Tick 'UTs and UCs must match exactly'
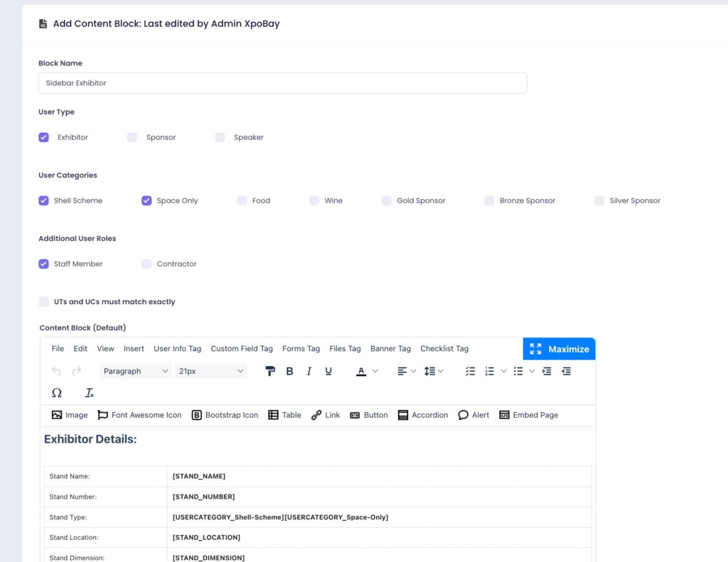Viewport: 728px width, 562px height. (44, 302)
